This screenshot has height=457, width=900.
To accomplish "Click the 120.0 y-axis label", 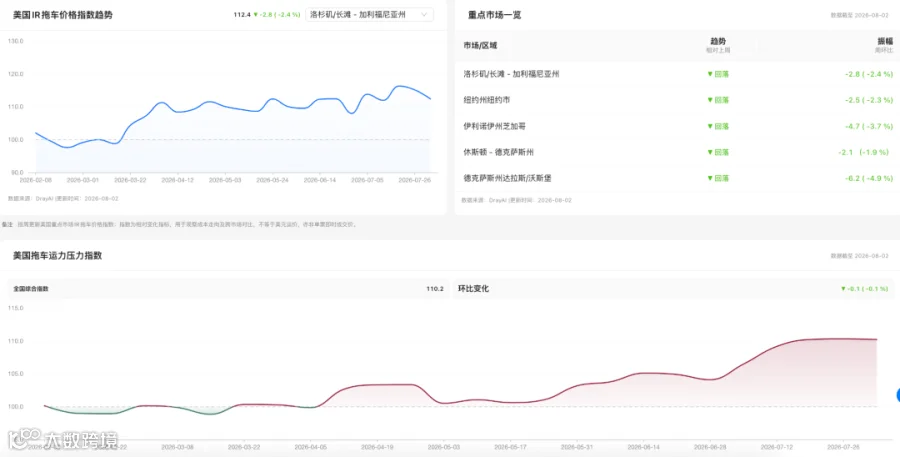I will click(15, 74).
